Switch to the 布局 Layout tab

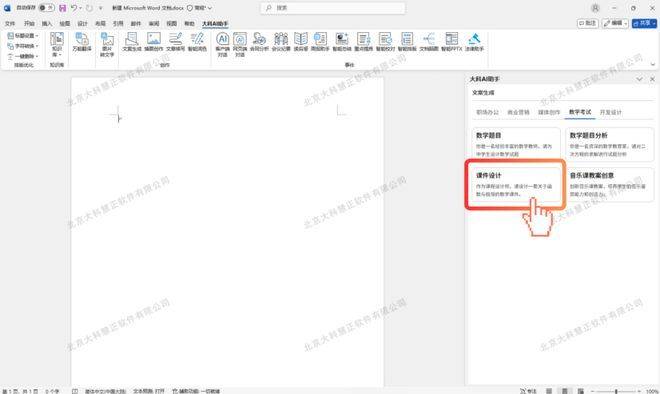pos(100,24)
